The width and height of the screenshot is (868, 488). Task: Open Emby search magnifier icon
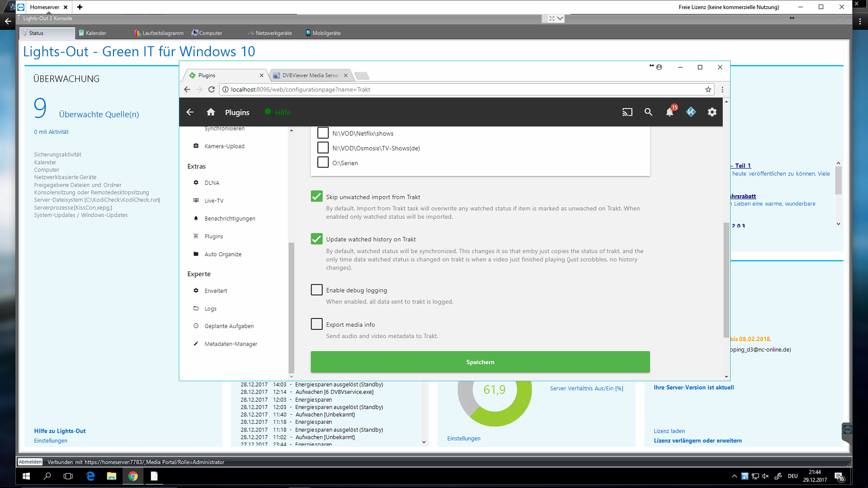648,112
